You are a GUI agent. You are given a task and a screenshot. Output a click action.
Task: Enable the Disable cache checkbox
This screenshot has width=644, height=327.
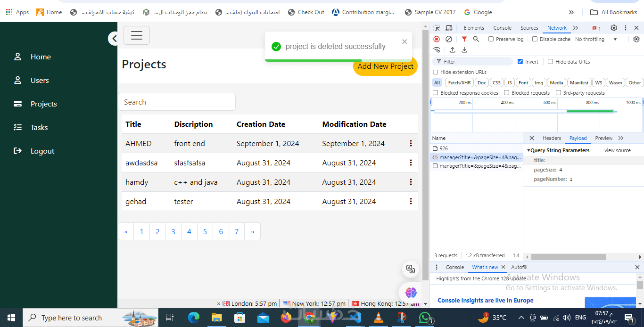[535, 39]
